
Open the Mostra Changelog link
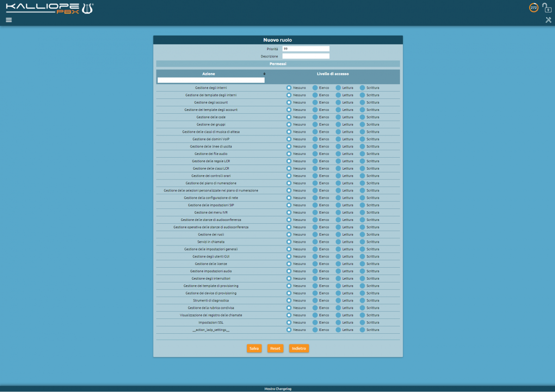tap(277, 389)
